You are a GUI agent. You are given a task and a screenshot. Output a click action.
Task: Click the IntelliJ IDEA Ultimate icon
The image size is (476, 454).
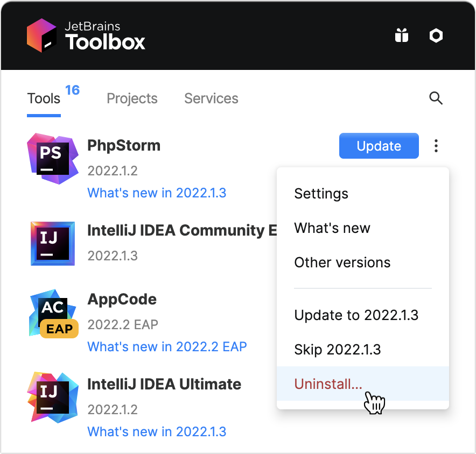[x=52, y=398]
